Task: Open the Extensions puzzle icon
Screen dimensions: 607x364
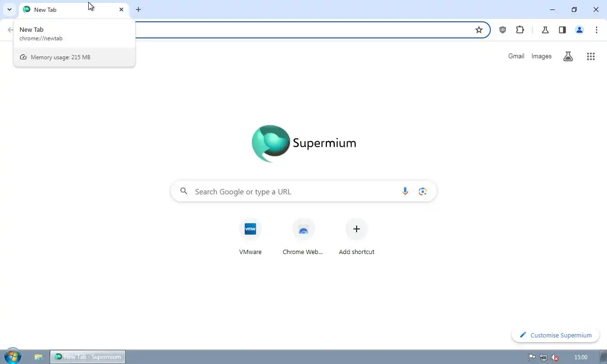Action: tap(520, 30)
